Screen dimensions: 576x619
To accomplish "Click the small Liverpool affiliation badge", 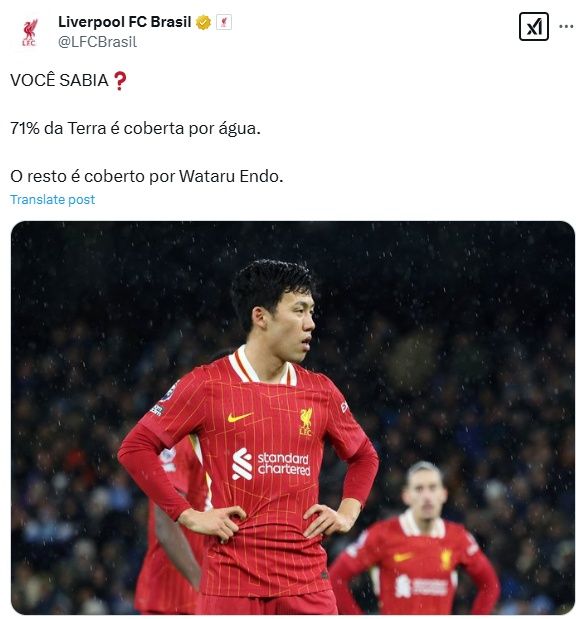I will 224,23.
